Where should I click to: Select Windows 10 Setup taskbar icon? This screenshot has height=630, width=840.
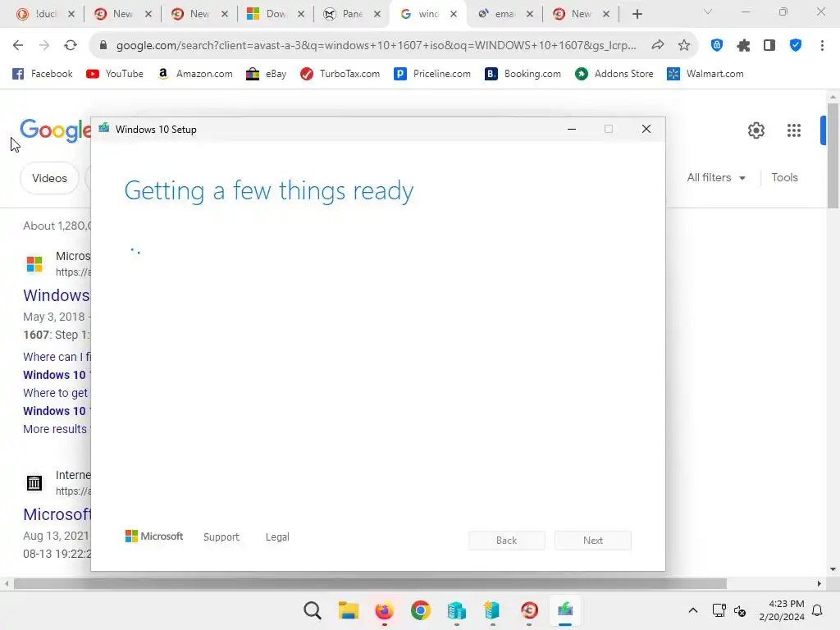(565, 610)
